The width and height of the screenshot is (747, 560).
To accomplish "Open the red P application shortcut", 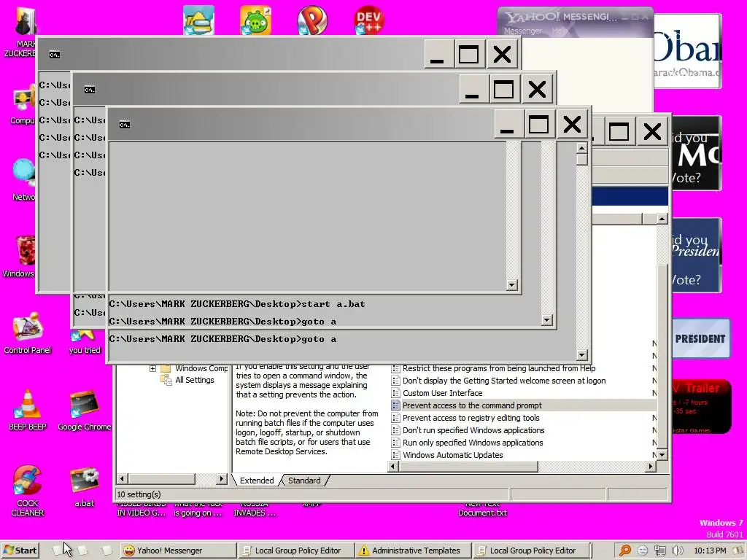I will (x=312, y=20).
